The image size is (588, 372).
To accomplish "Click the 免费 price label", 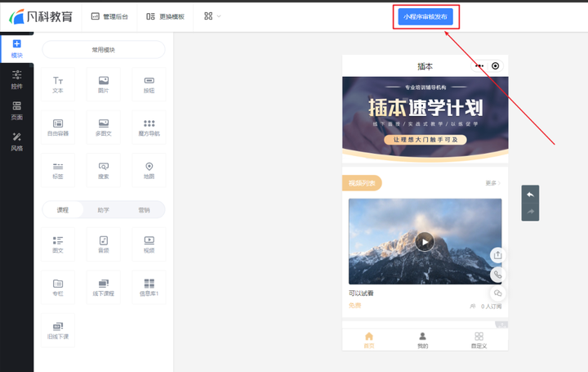I will tap(354, 306).
